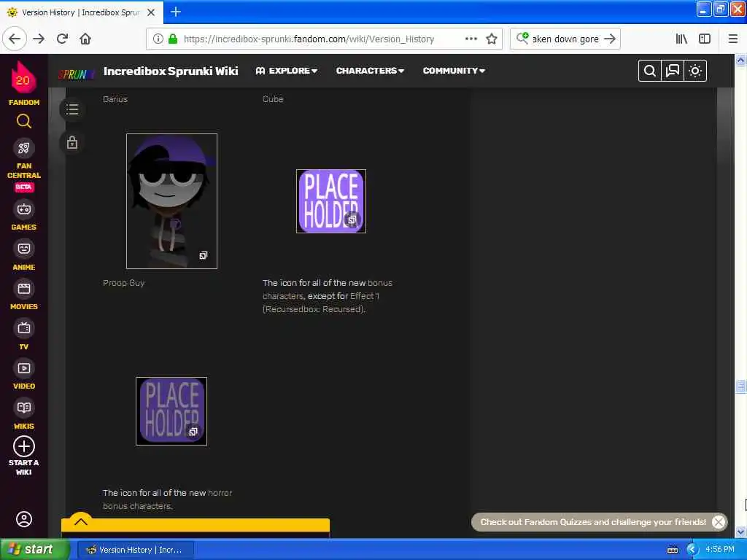Expand the Explore dropdown menu
Image resolution: width=747 pixels, height=560 pixels.
tap(287, 71)
